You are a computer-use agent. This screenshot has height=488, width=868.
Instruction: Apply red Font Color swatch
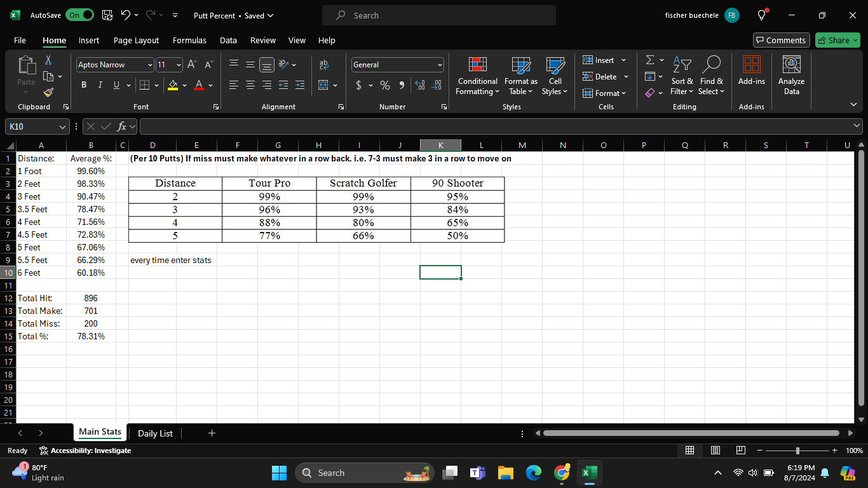(x=200, y=85)
